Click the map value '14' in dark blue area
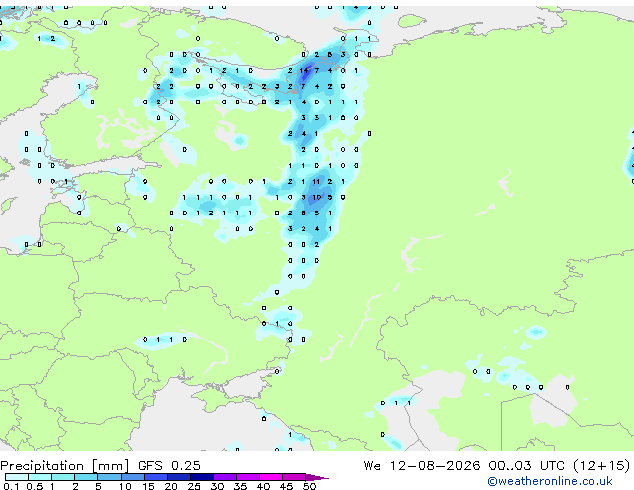Screen dimensions: 634x490 click(304, 70)
